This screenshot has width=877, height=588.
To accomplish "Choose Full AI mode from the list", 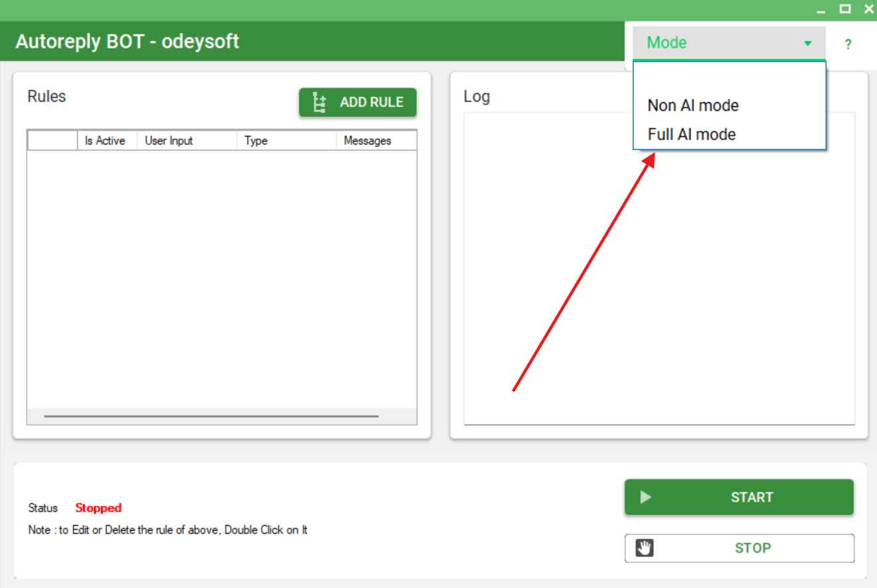I will click(692, 135).
